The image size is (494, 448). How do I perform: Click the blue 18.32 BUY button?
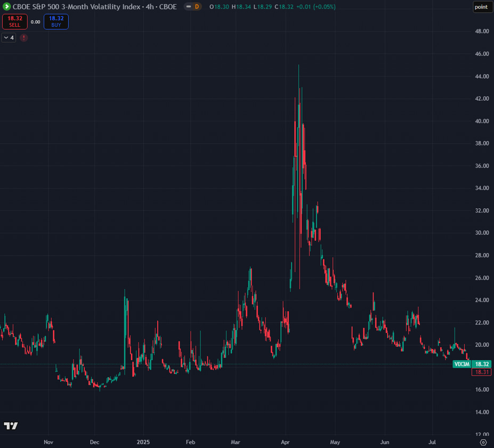point(56,22)
